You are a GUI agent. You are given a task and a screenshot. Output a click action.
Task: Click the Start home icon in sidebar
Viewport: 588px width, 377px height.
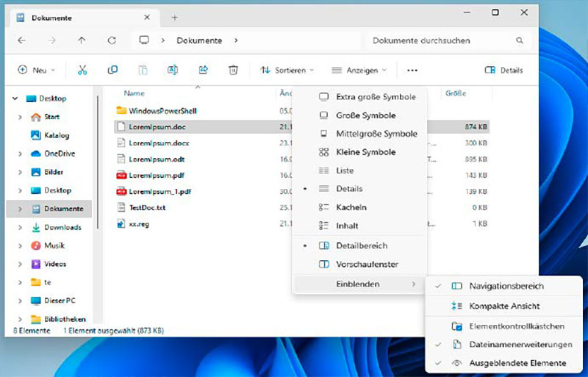coord(35,117)
